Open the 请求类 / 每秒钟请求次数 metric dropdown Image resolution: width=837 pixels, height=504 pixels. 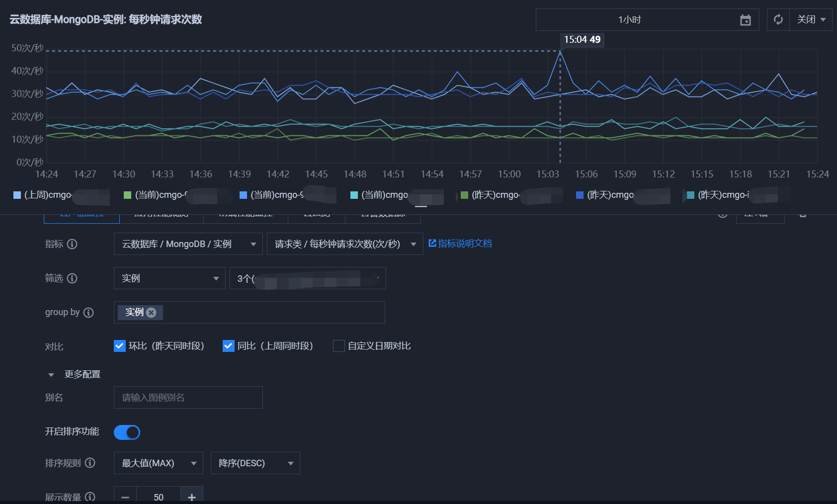tap(344, 244)
